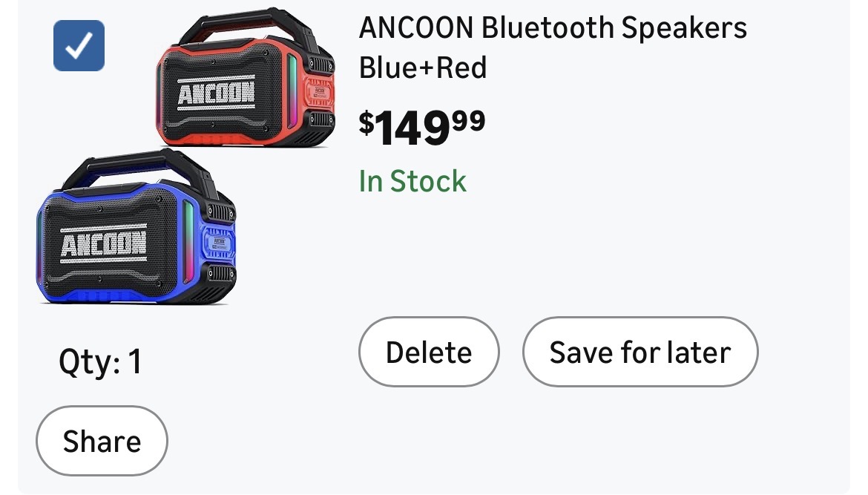Viewport: 868px width, 495px height.
Task: Click the RGB light strip on red speaker
Action: point(292,88)
